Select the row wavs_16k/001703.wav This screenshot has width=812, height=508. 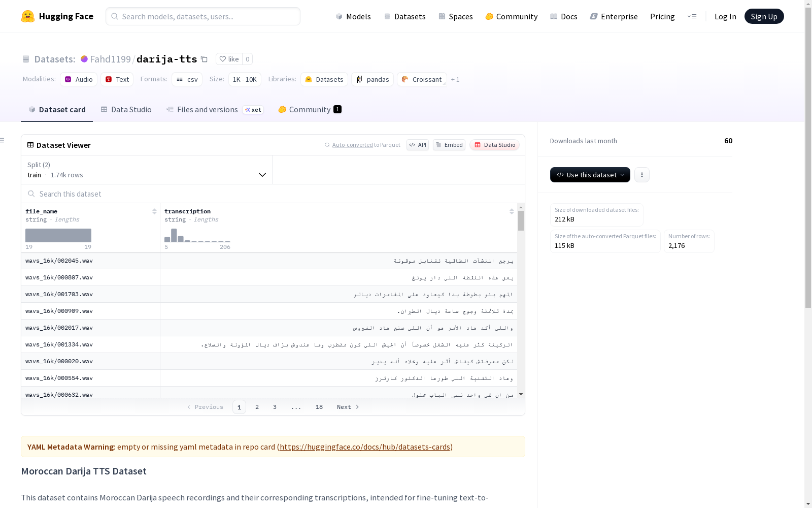pos(269,294)
